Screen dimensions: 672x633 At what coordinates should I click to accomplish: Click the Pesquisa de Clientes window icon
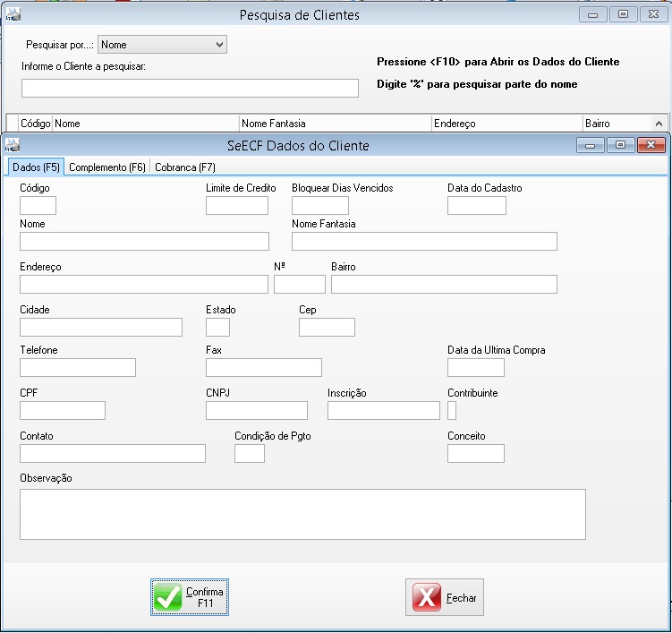click(13, 14)
